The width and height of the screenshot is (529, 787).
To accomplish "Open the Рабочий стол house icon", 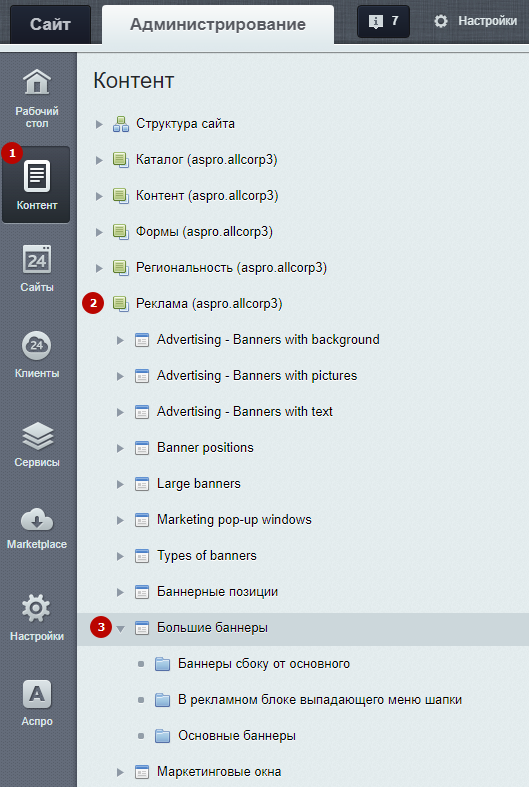I will click(x=37, y=82).
